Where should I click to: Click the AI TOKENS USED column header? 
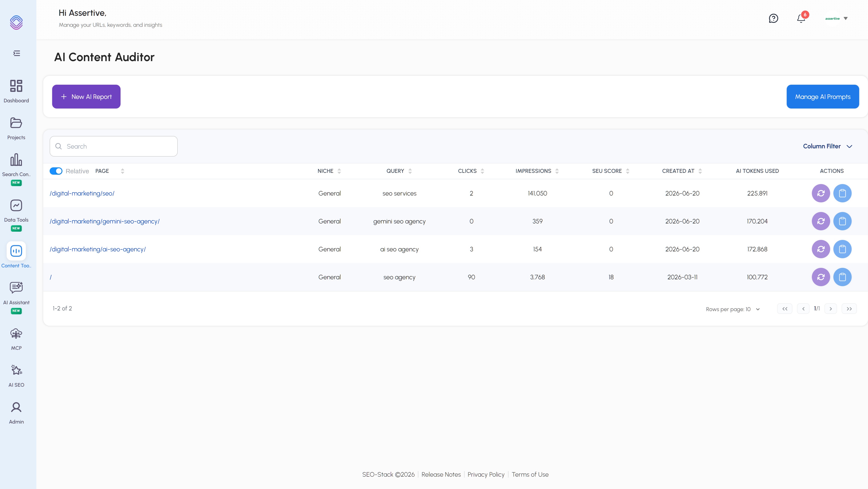click(757, 171)
